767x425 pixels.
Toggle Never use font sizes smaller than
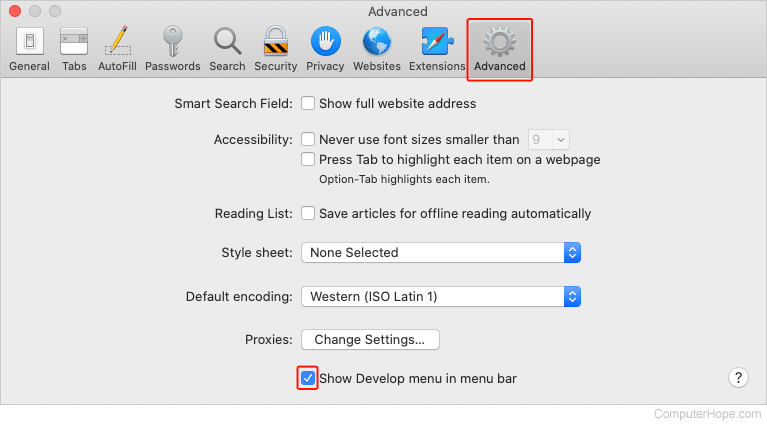pos(309,140)
